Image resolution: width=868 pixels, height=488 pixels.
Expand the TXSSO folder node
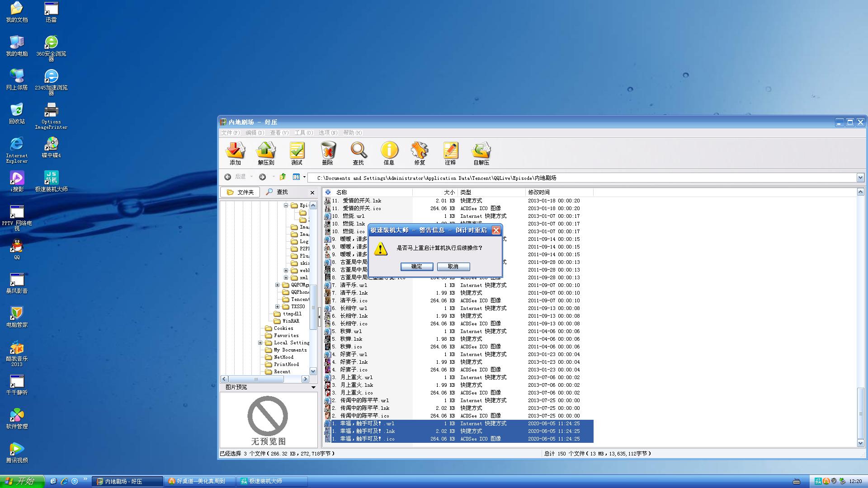[x=278, y=307]
